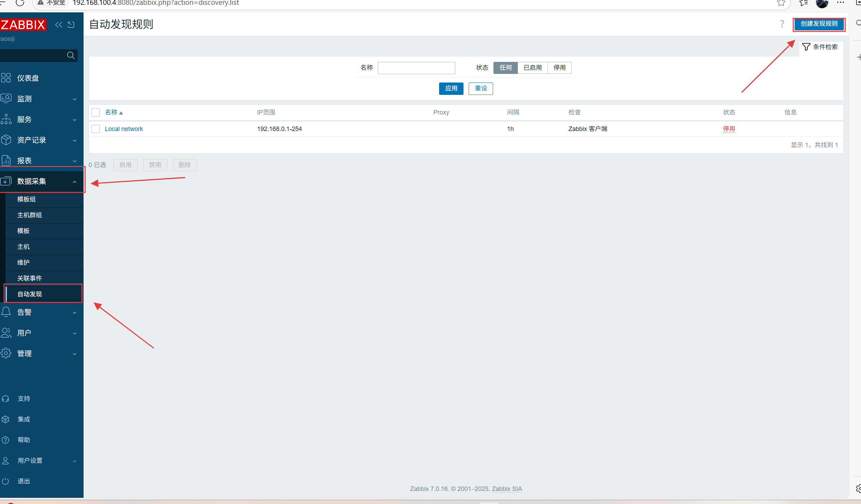Image resolution: width=861 pixels, height=504 pixels.
Task: Click the sidebar search magnifier icon
Action: (71, 55)
